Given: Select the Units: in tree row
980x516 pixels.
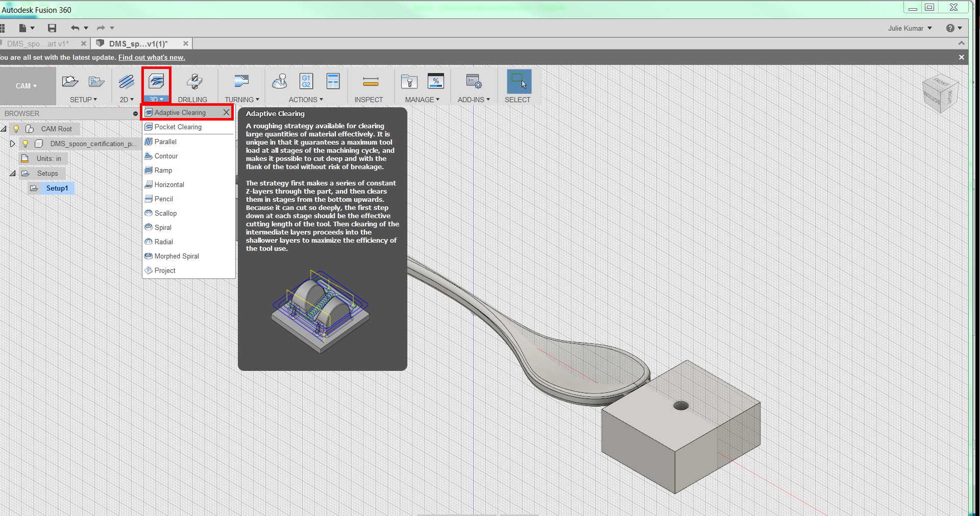Looking at the screenshot, I should 48,158.
